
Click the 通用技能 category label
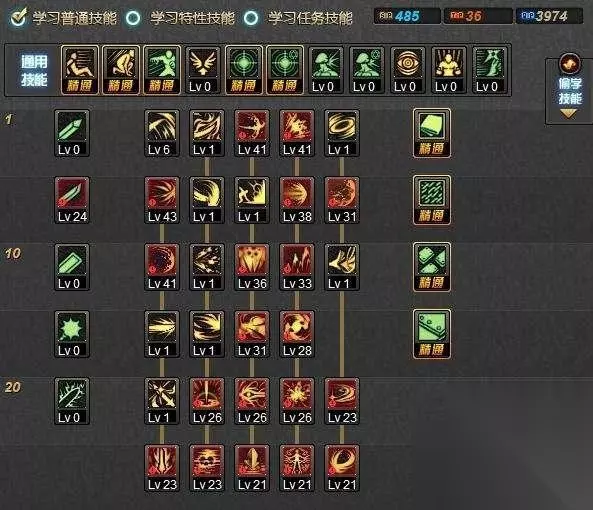pos(34,70)
